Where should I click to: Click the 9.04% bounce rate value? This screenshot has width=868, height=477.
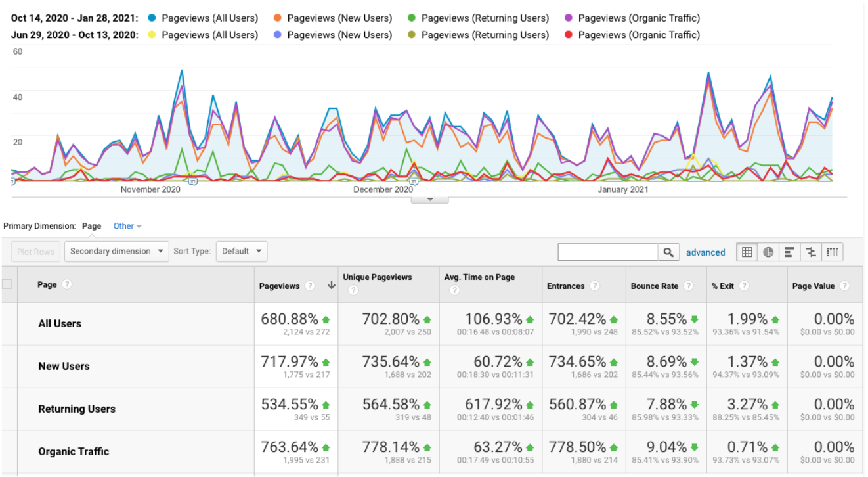[x=667, y=447]
